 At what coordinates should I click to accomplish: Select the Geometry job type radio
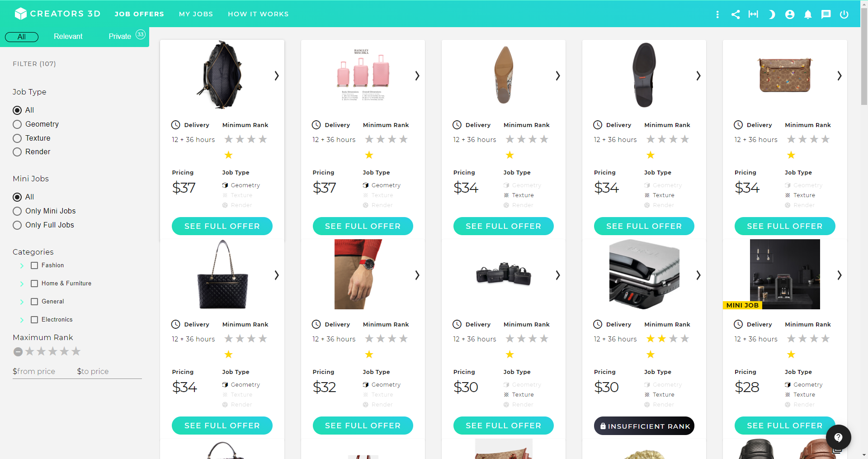[x=17, y=124]
